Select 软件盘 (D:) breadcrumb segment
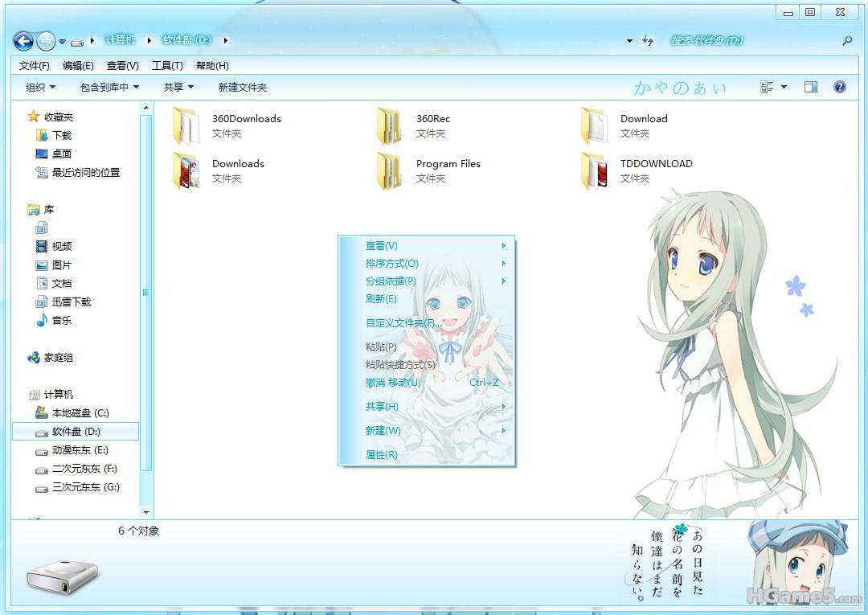 tap(186, 40)
